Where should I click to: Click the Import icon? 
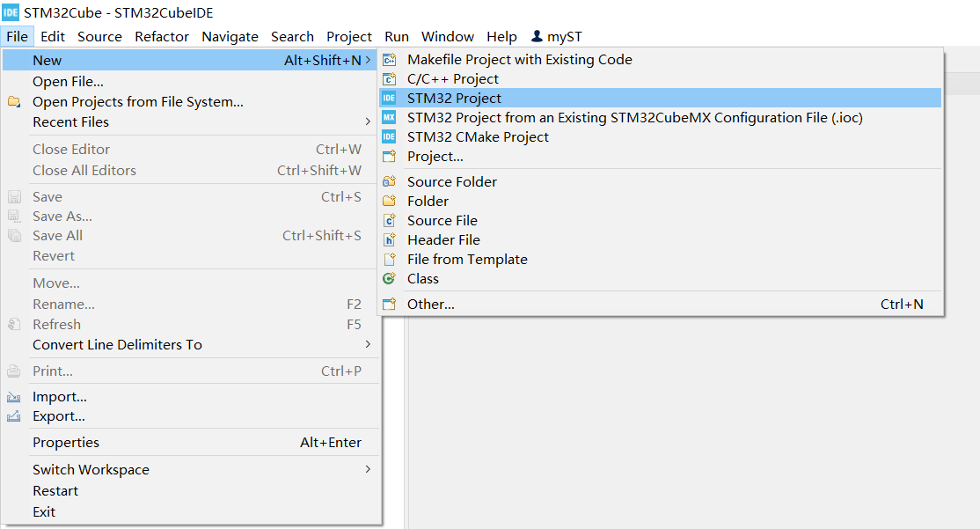click(14, 396)
